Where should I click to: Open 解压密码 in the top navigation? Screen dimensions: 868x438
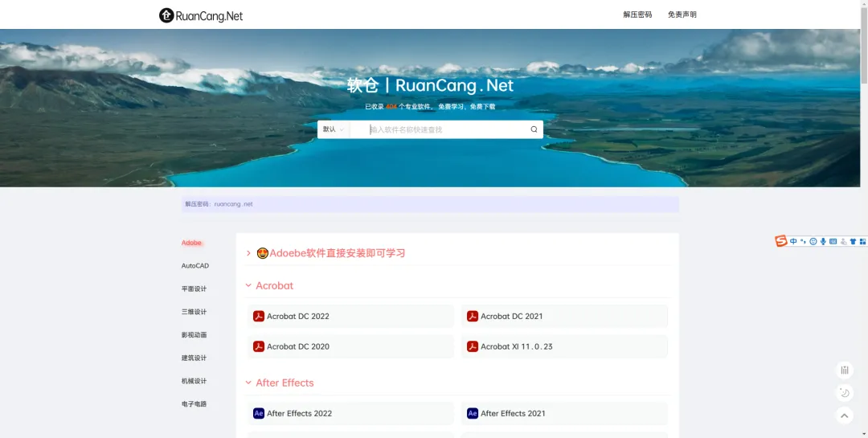(637, 15)
